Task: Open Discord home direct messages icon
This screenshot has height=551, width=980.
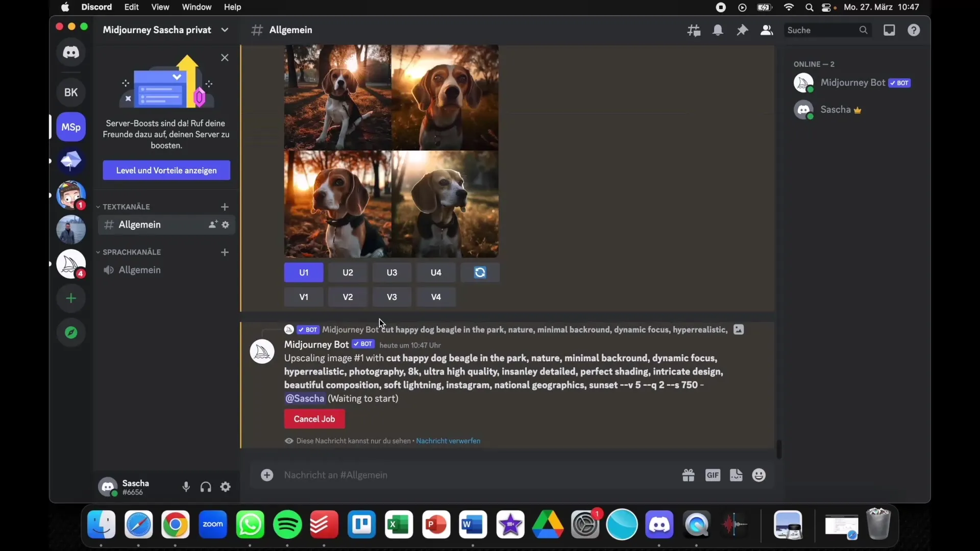Action: pos(71,52)
